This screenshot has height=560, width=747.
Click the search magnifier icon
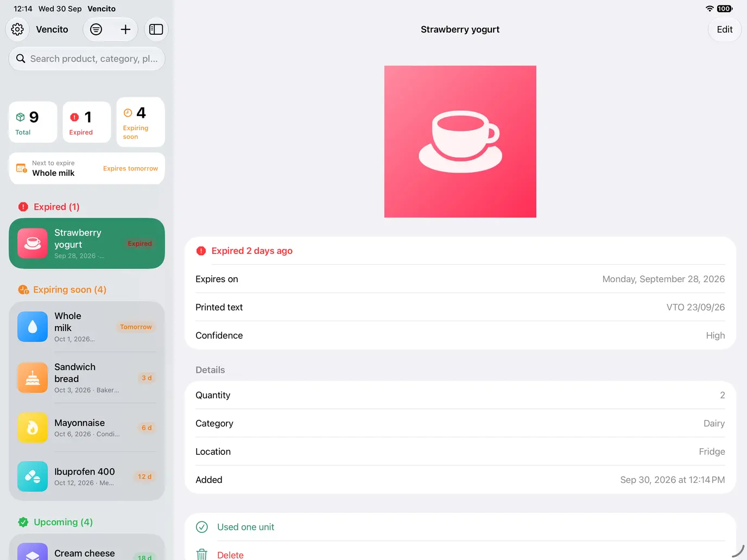pos(21,59)
